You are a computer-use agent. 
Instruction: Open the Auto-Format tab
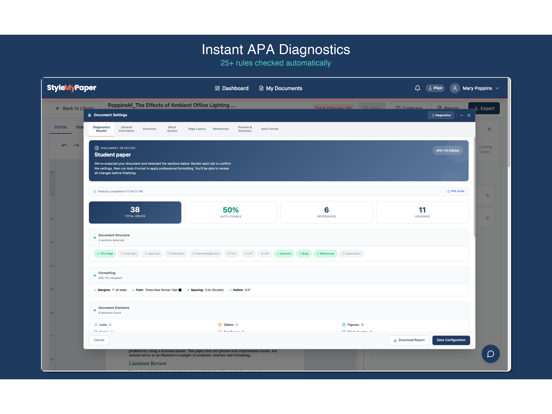(x=270, y=129)
